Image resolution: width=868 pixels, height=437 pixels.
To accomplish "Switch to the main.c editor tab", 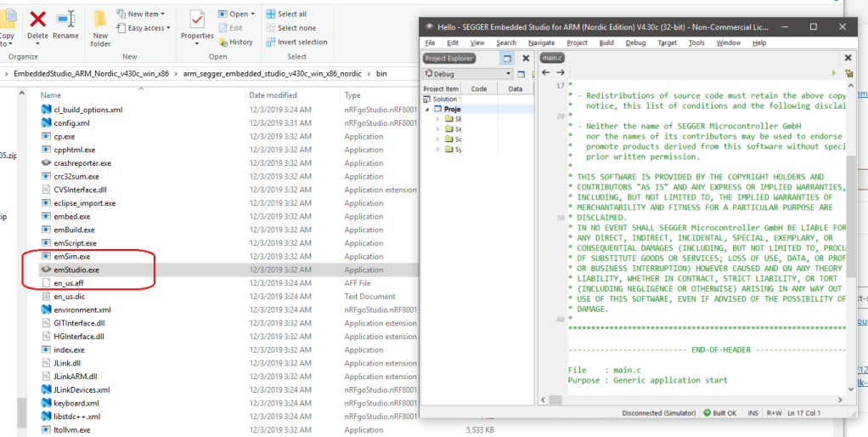I will point(552,59).
